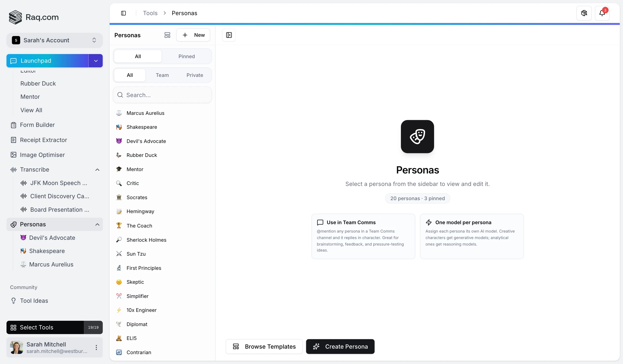
Task: Click inside the persona search field
Action: click(x=162, y=95)
